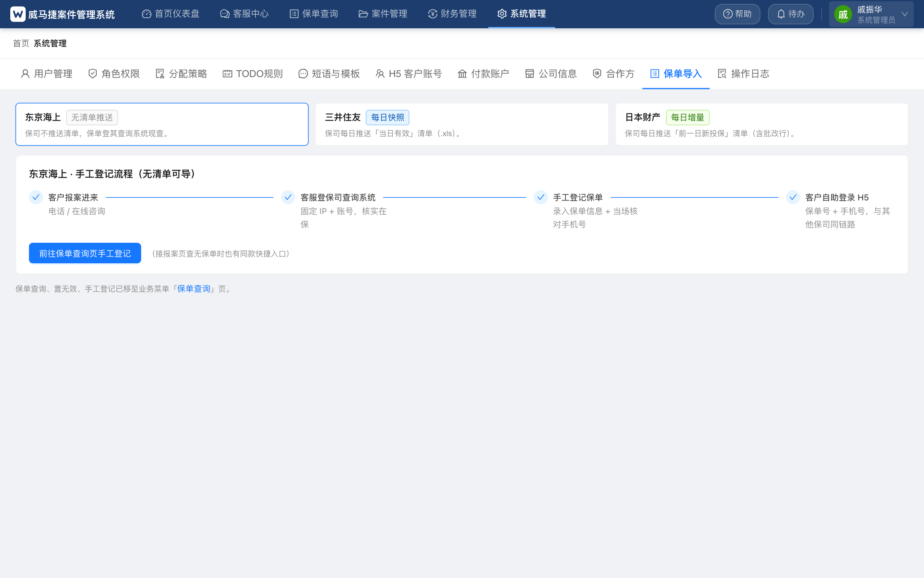Select the 保单导入 tab

tap(676, 74)
